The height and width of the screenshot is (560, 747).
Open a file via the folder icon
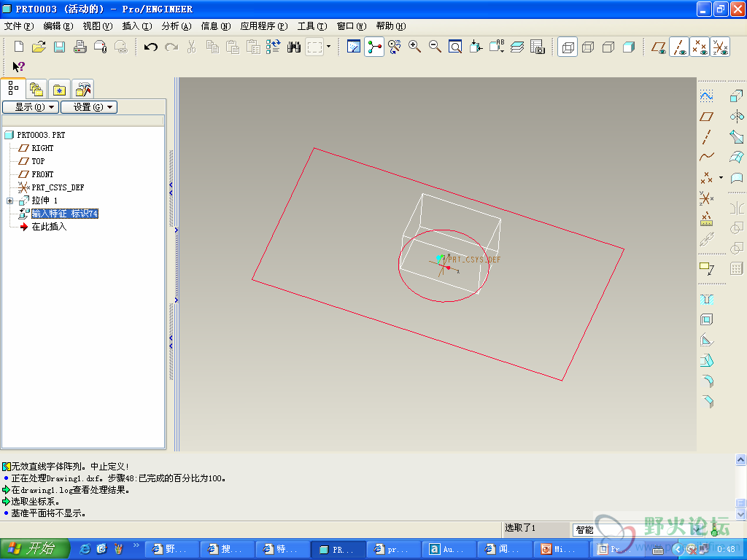pos(39,47)
